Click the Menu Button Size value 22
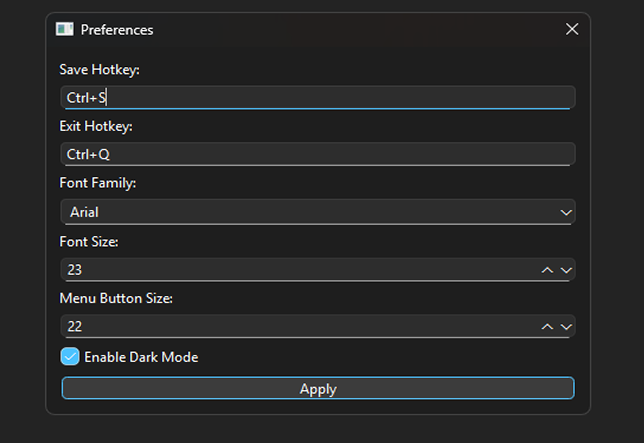Viewport: 644px width, 443px height. (x=75, y=326)
